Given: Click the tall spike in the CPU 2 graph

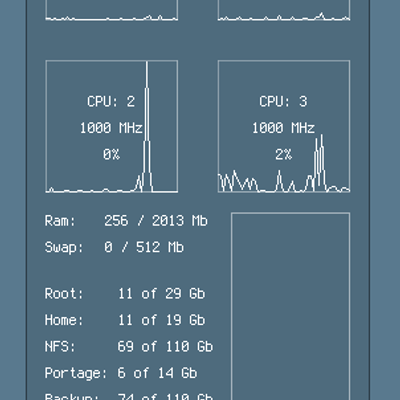Looking at the screenshot, I should pos(147,127).
